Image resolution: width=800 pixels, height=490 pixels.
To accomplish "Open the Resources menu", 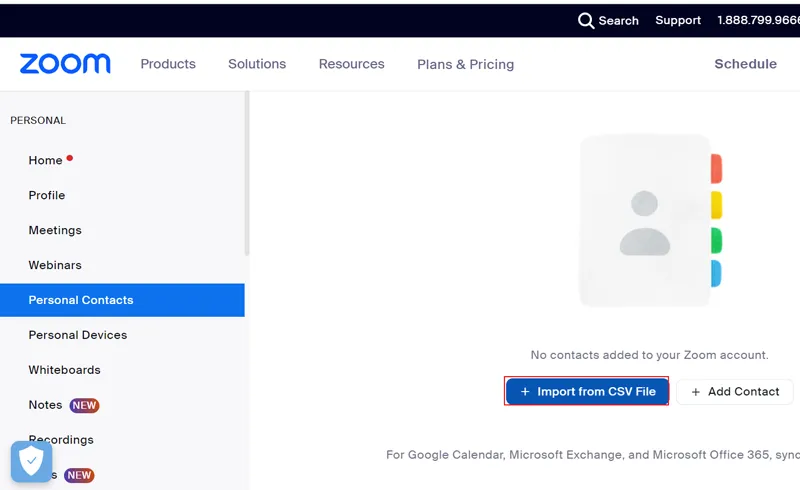I will (x=352, y=64).
